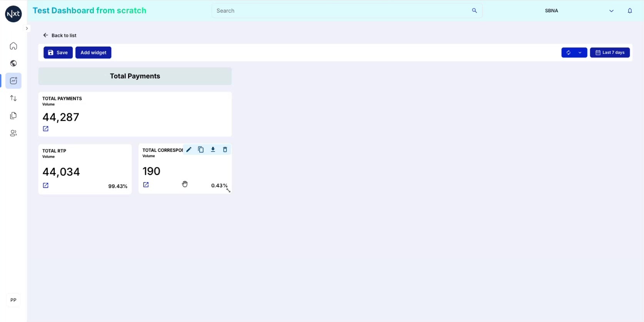Click the TOTAL RTP widget title
This screenshot has width=644, height=322.
click(54, 151)
